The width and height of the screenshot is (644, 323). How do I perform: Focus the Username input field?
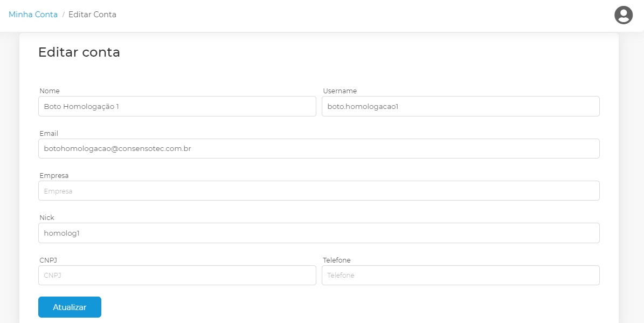[460, 106]
